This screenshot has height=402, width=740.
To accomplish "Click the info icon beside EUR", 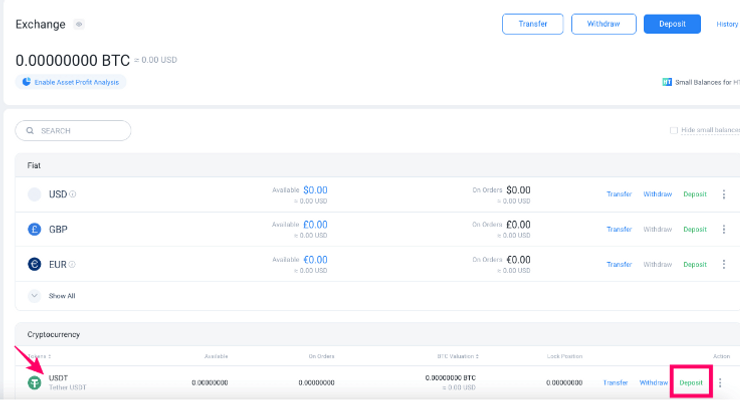I will [x=72, y=264].
